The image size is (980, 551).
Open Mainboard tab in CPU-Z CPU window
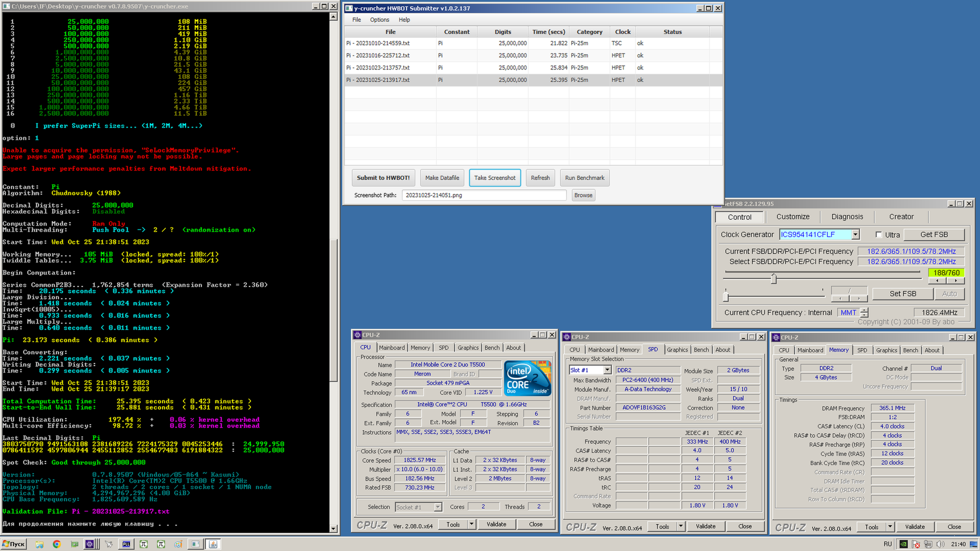coord(391,348)
